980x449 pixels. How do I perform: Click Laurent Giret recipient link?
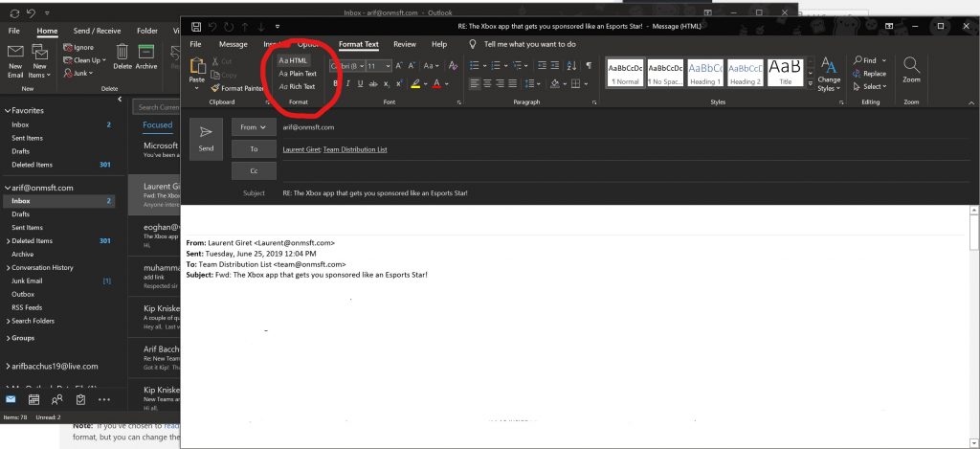(301, 149)
